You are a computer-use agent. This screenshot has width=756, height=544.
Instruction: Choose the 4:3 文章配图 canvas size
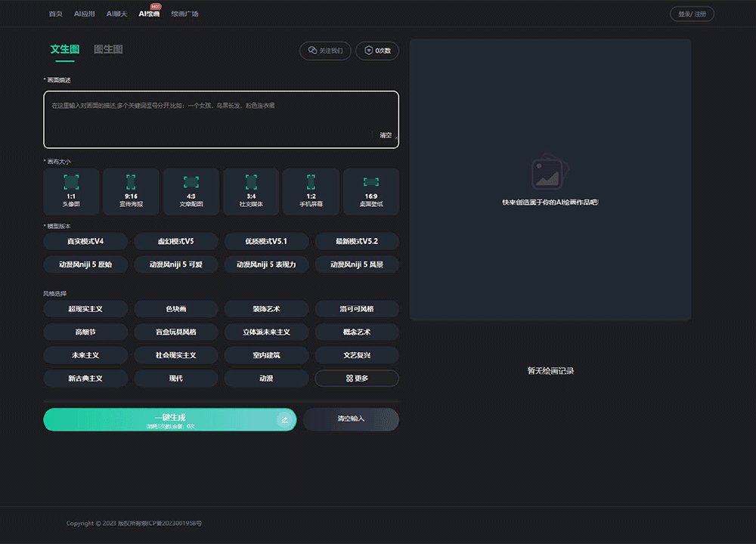[x=191, y=191]
